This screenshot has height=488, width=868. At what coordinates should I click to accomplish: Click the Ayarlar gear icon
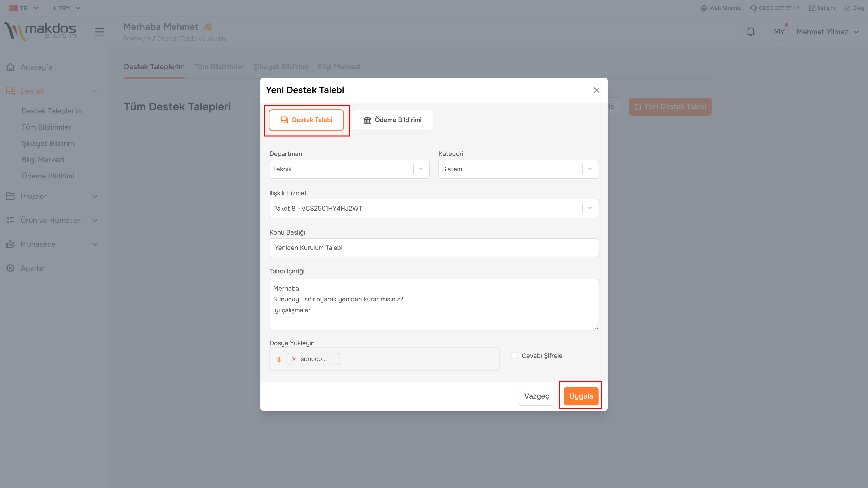(x=10, y=268)
